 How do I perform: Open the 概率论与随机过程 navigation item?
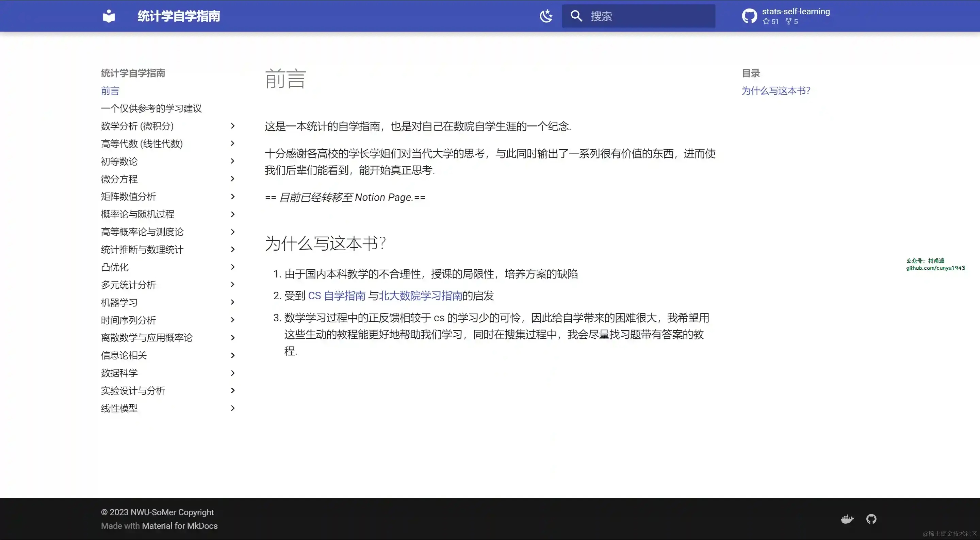137,214
